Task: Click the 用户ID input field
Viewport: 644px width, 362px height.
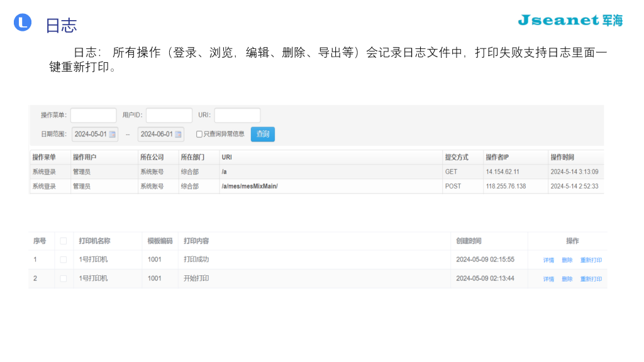Action: coord(169,115)
